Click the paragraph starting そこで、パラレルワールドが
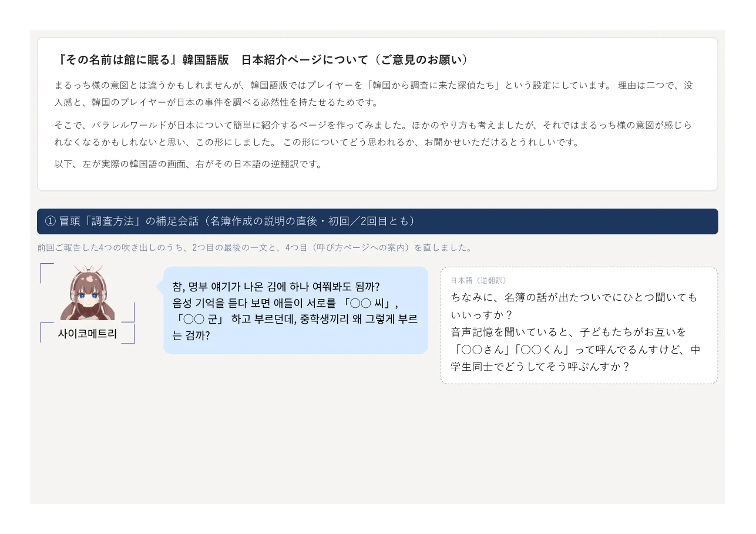This screenshot has height=534, width=756. (374, 134)
